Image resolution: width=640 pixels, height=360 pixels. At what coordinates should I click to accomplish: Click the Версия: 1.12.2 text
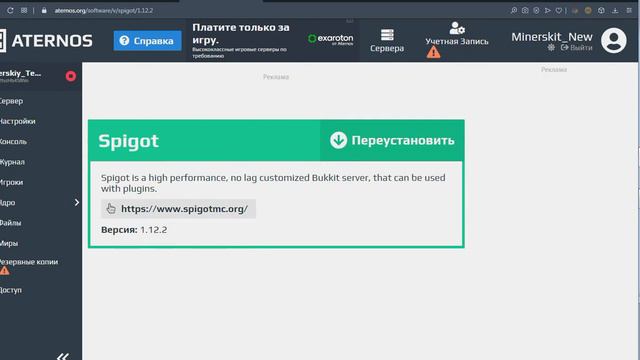click(134, 230)
